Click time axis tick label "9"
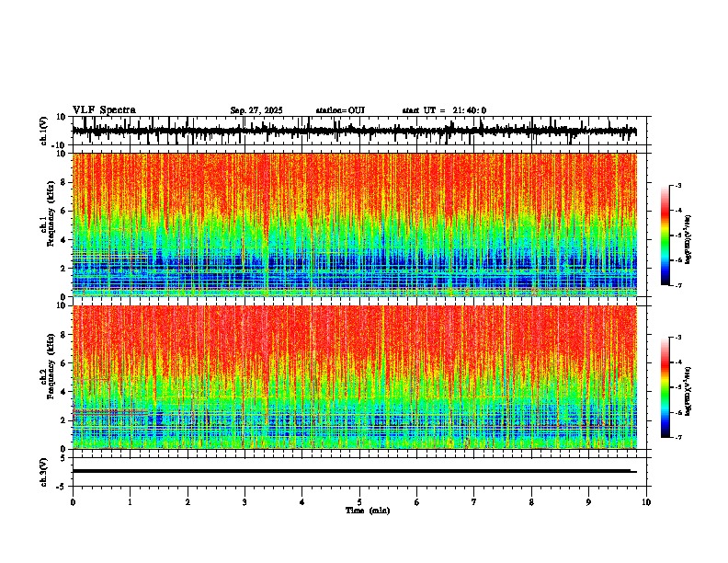This screenshot has width=728, height=563. coord(588,502)
